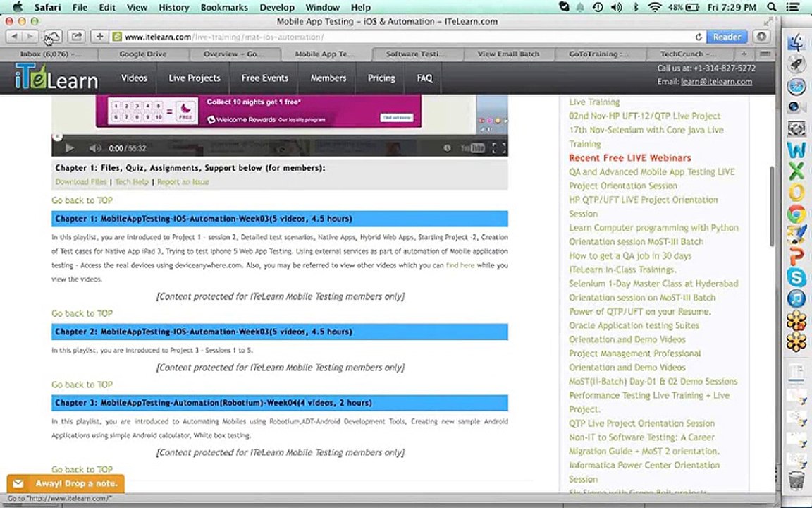Screen dimensions: 812x508
Task: Launch Microsoft Excel from the Dock
Action: pos(796,171)
